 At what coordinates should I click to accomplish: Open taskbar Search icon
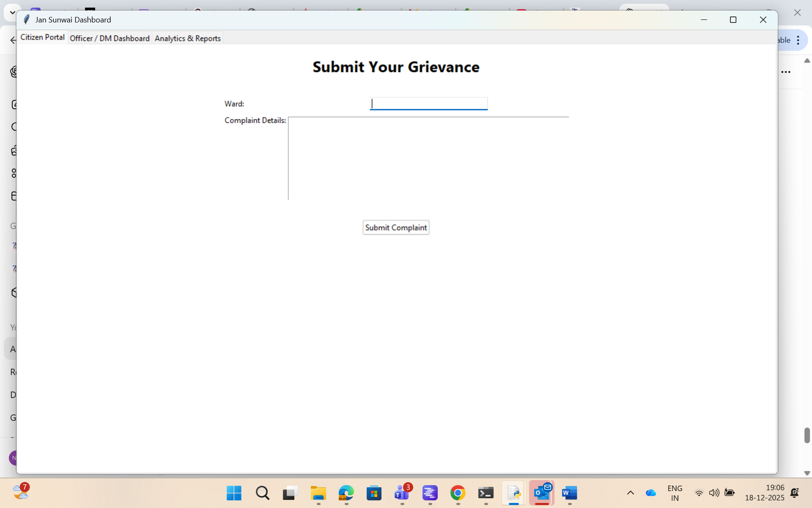[262, 493]
